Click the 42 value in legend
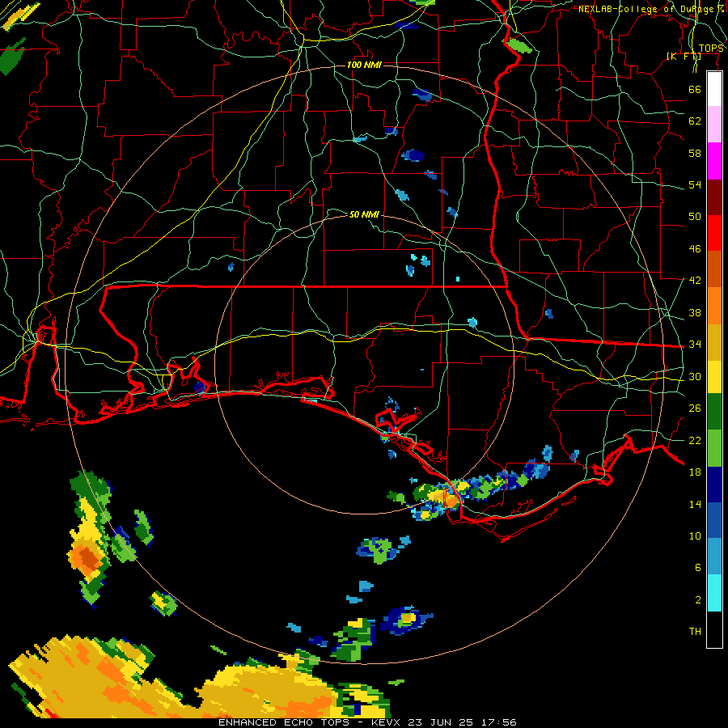728x728 pixels. coord(695,281)
